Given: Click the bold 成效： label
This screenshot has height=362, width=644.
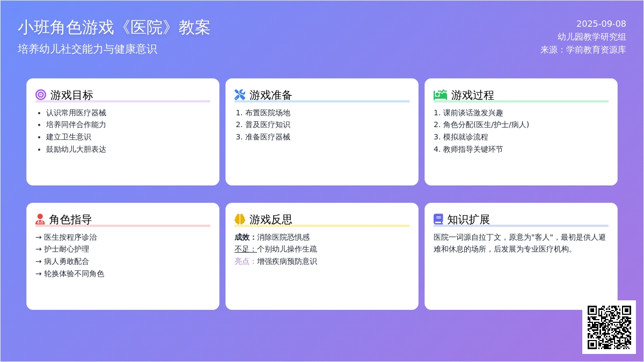Looking at the screenshot, I should click(245, 237).
